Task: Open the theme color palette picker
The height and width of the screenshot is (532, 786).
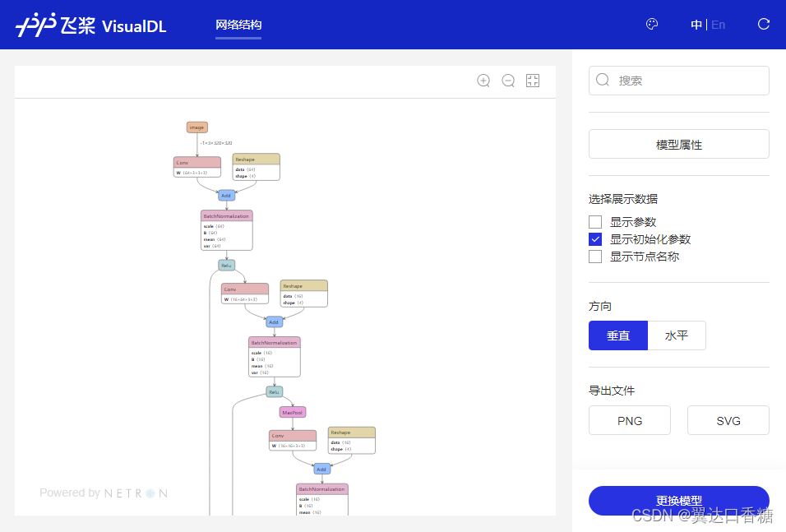Action: pos(652,24)
